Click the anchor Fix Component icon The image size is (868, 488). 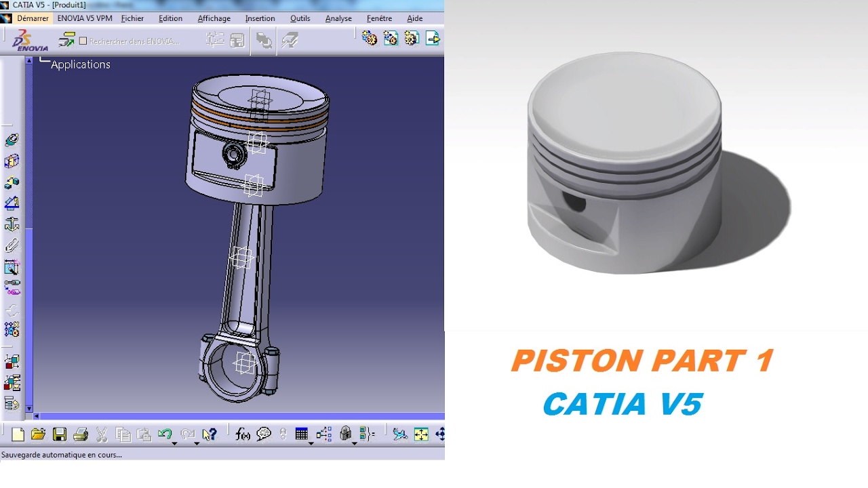coord(12,224)
